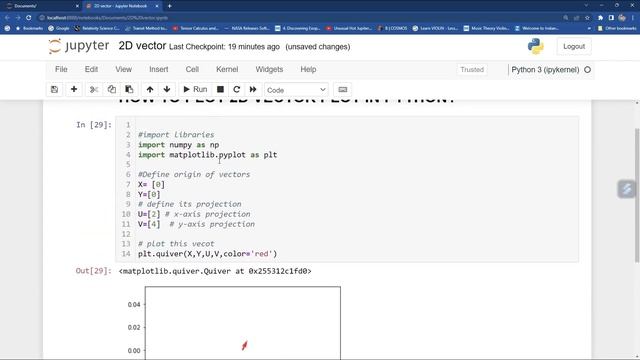Open the Help menu
The height and width of the screenshot is (360, 640).
point(308,69)
